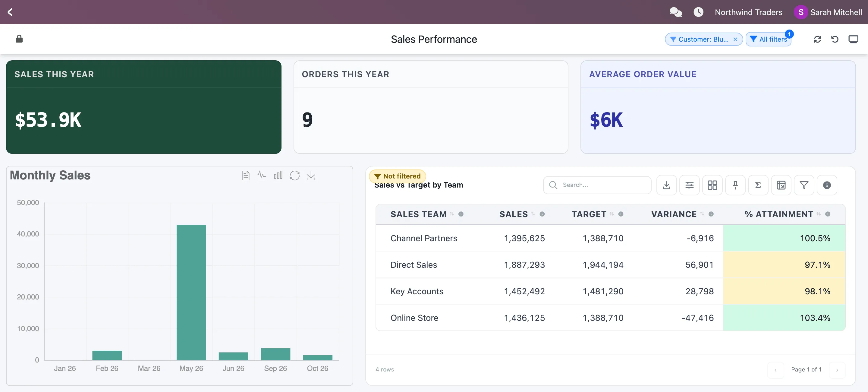
Task: Sort by % ATTAINMENT column
Action: point(818,214)
